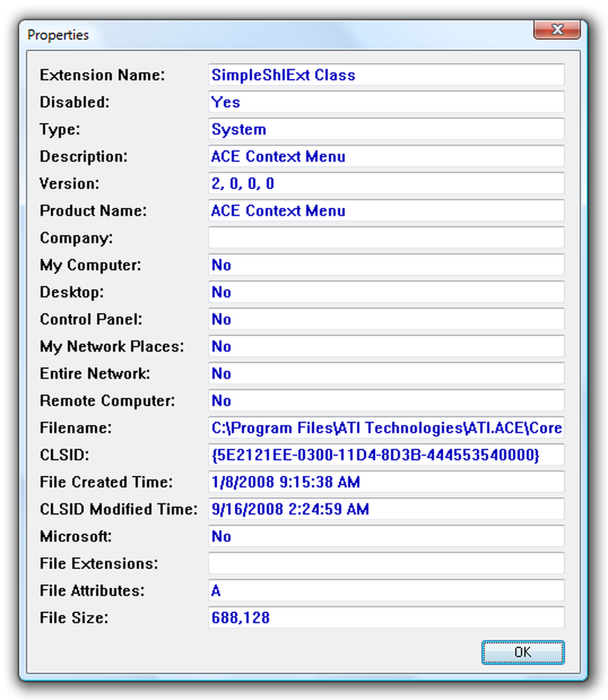608x700 pixels.
Task: Click the "File Size:" label
Action: coord(74,618)
